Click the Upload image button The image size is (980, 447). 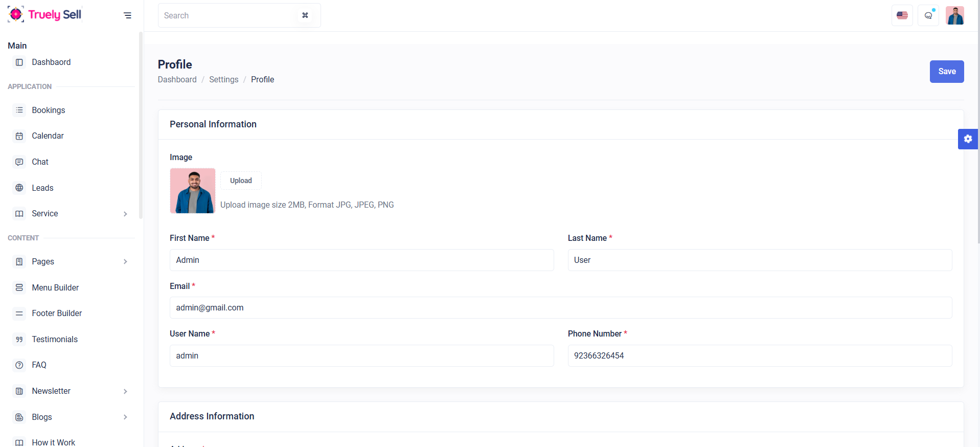241,181
